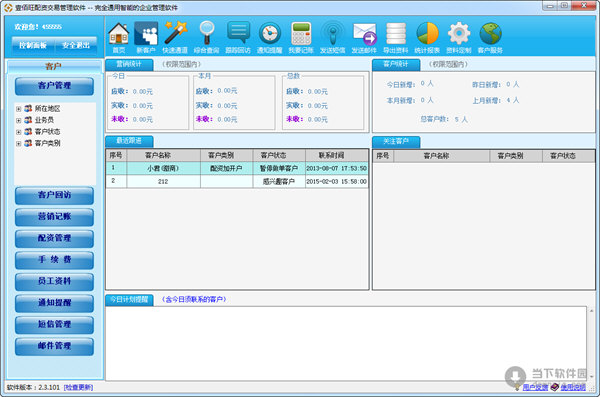Open the 使用说明 link
600x397 pixels.
coord(573,387)
